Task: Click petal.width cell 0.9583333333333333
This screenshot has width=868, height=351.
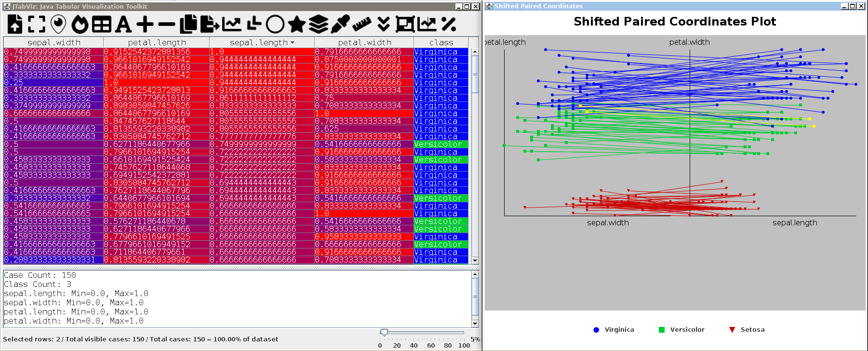Action: [364, 236]
